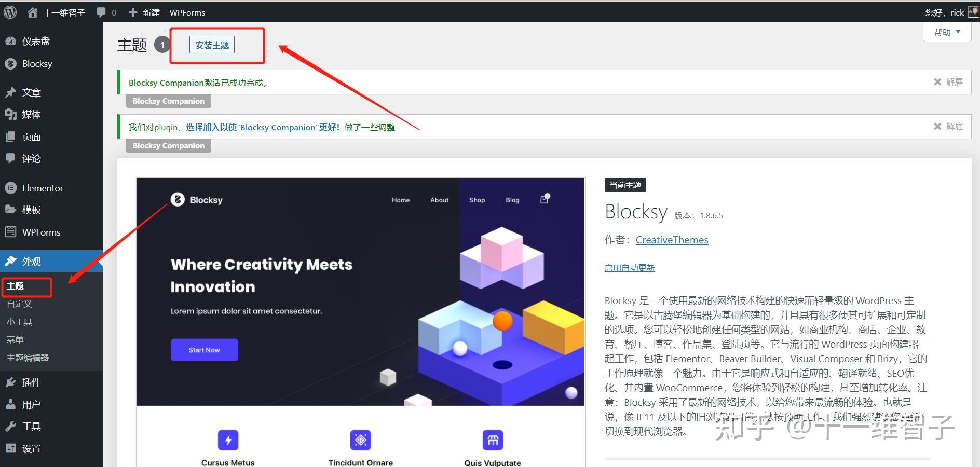Open the 菜单 submenu item
The width and height of the screenshot is (980, 467).
click(x=15, y=340)
